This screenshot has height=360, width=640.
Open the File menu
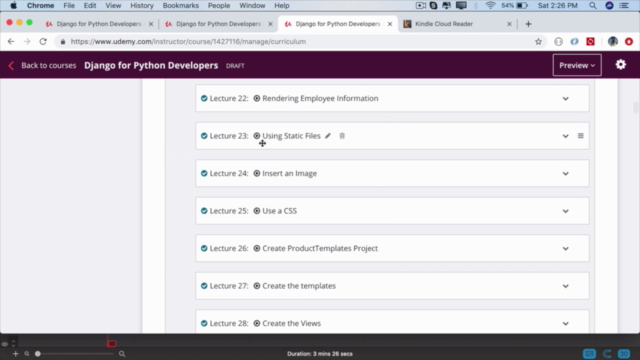69,6
